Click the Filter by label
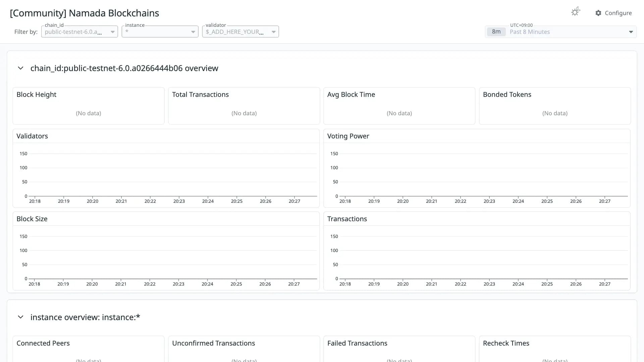The image size is (644, 362). pos(26,32)
